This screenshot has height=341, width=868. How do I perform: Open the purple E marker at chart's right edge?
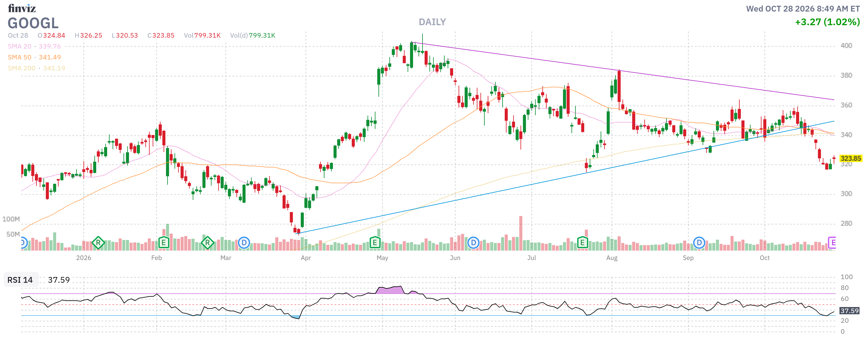(x=832, y=242)
